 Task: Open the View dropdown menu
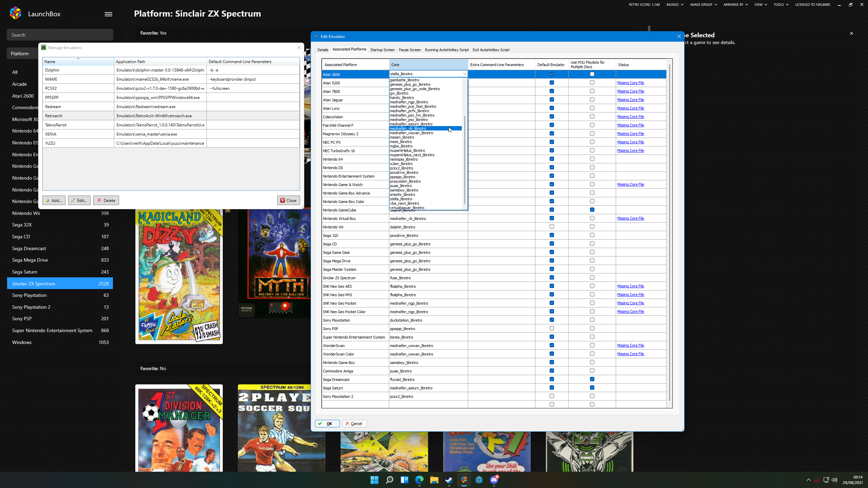pos(761,4)
